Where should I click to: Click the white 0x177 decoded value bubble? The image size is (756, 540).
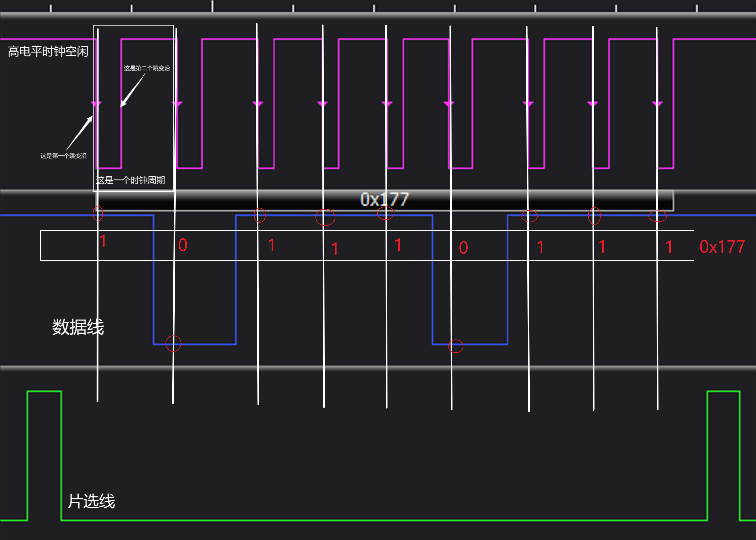[384, 200]
